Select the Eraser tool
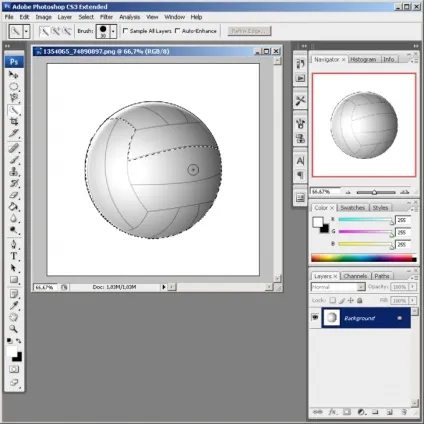The image size is (424, 424). (14, 195)
